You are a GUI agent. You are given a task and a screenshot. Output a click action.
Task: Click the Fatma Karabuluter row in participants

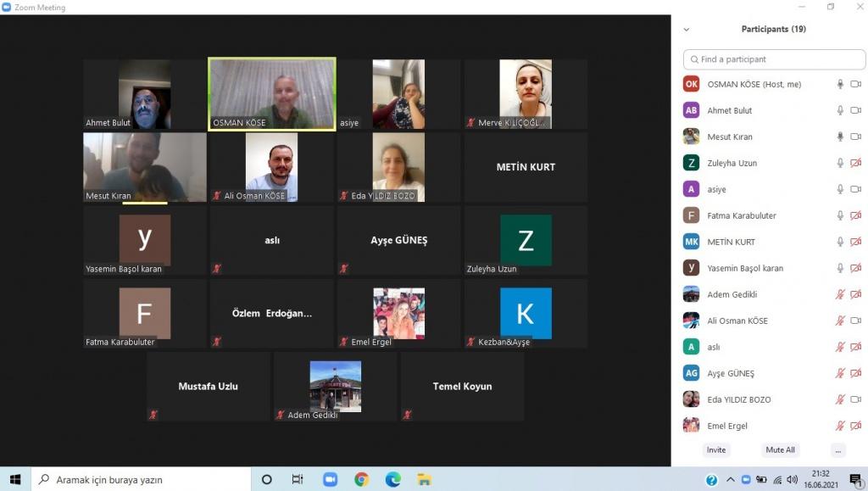point(773,215)
